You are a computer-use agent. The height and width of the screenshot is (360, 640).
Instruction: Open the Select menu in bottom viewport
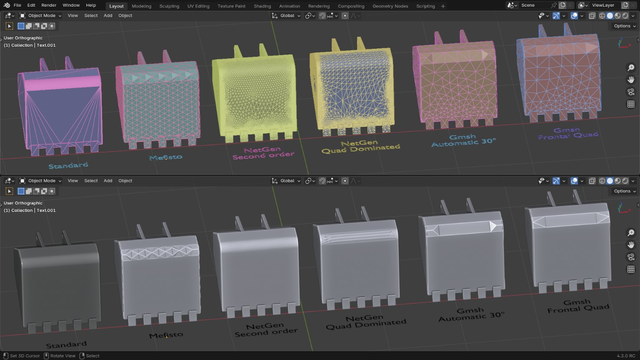[91, 180]
